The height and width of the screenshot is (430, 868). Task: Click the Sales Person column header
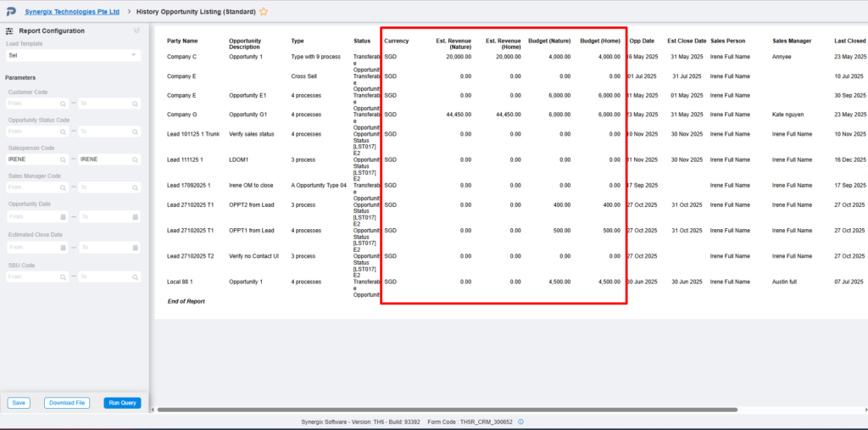coord(728,41)
